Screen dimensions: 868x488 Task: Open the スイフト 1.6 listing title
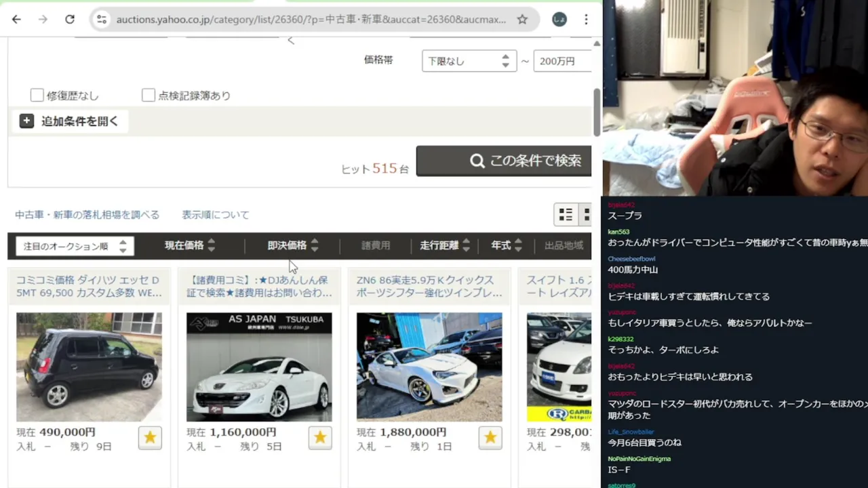[559, 286]
